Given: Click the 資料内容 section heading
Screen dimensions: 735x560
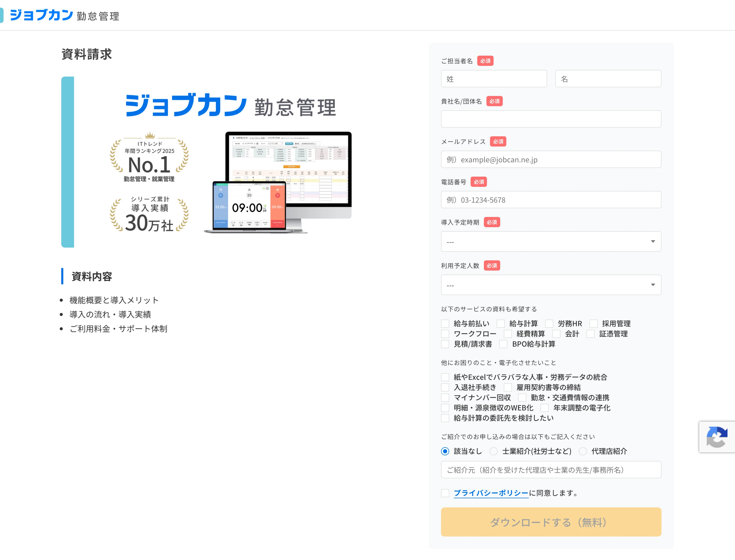Looking at the screenshot, I should pos(92,276).
